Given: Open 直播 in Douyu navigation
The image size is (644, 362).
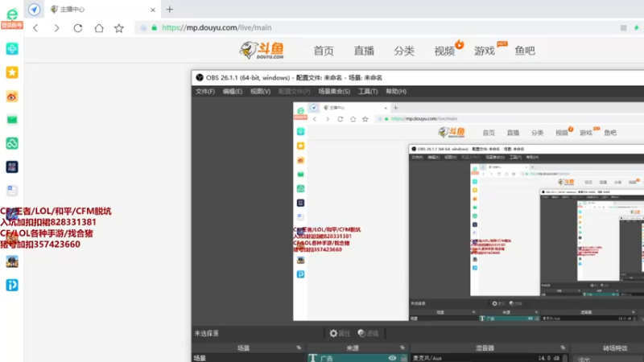Looking at the screenshot, I should (x=364, y=51).
